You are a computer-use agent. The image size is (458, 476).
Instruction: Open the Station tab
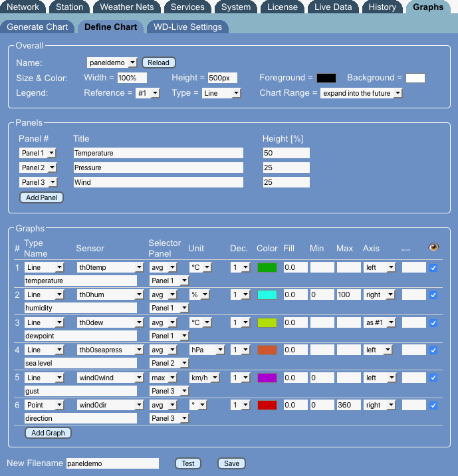tap(70, 7)
